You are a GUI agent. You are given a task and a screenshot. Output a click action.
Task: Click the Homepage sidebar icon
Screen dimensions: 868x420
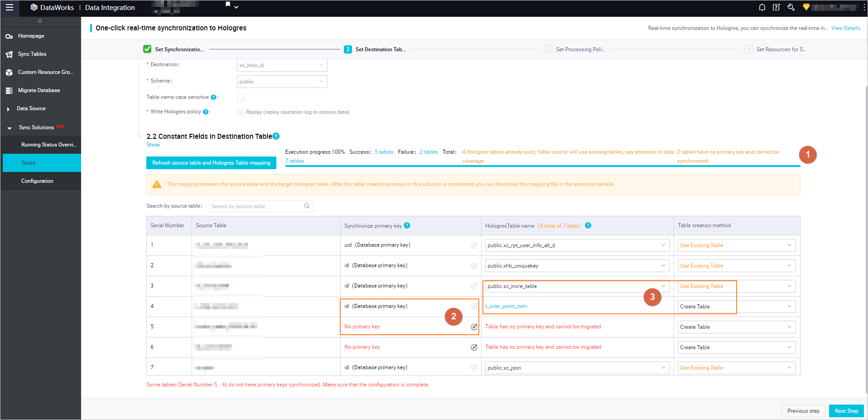pos(9,36)
